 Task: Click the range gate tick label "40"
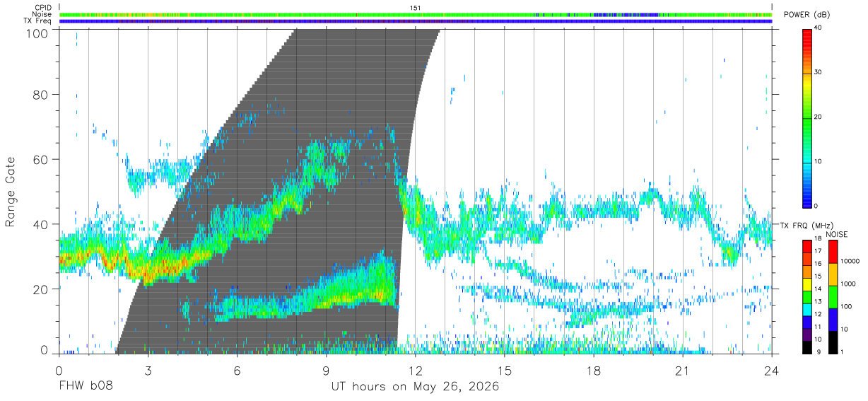pyautogui.click(x=41, y=224)
